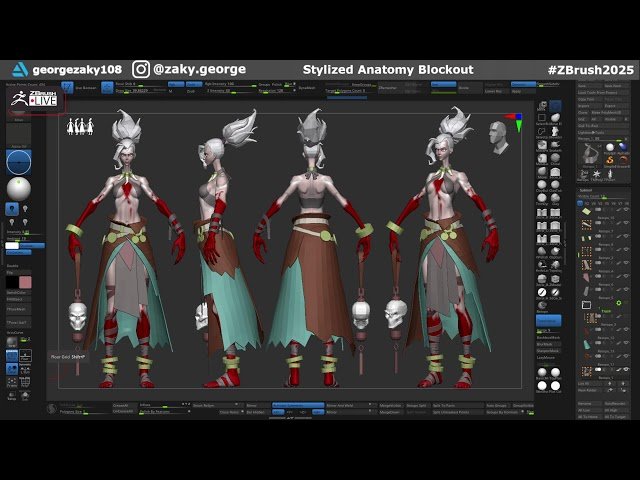Select the TrimDynamic brush
Image resolution: width=640 pixels, height=480 pixels.
(x=542, y=198)
